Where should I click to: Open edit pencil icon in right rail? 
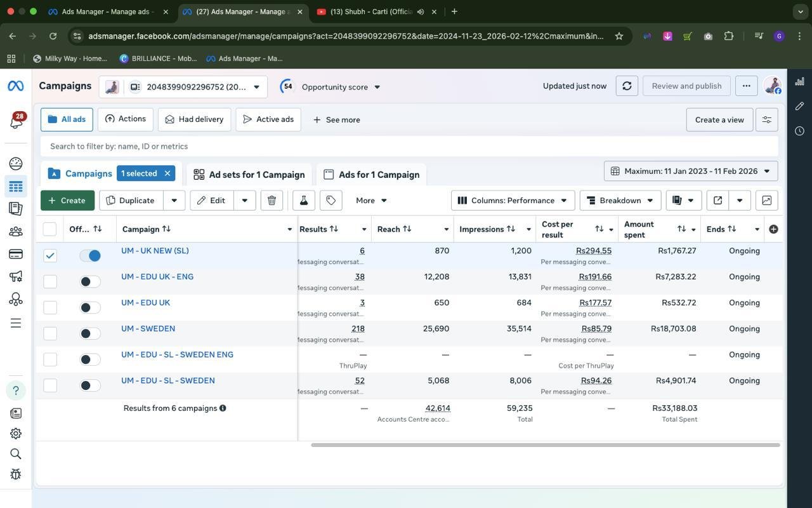(799, 106)
